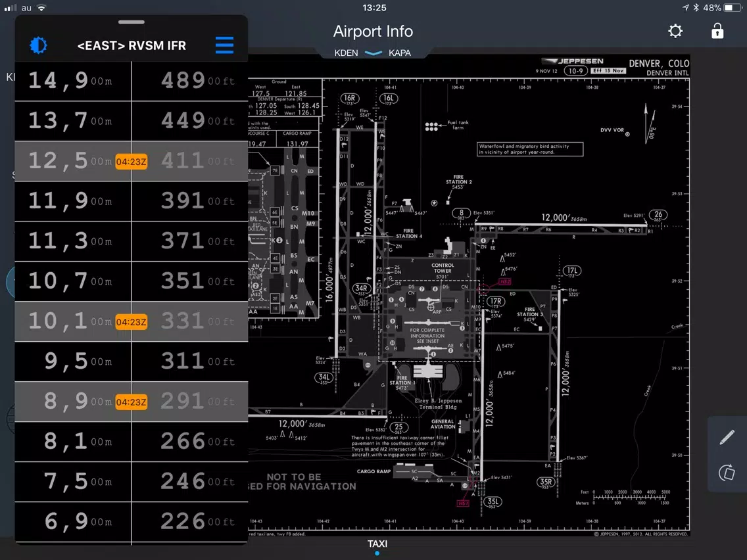Expand the chevron between KDEN and KAPA
Image resolution: width=747 pixels, height=560 pixels.
(373, 53)
